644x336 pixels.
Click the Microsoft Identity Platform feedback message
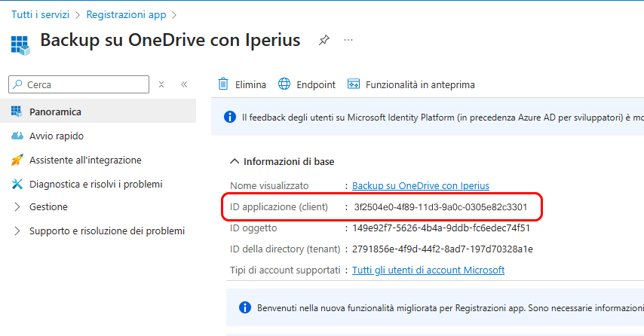click(x=443, y=118)
